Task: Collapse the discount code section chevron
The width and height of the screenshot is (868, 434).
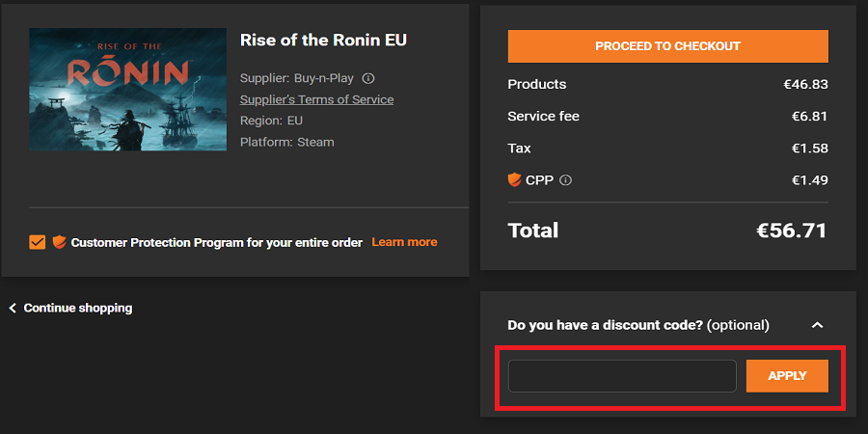Action: [817, 325]
